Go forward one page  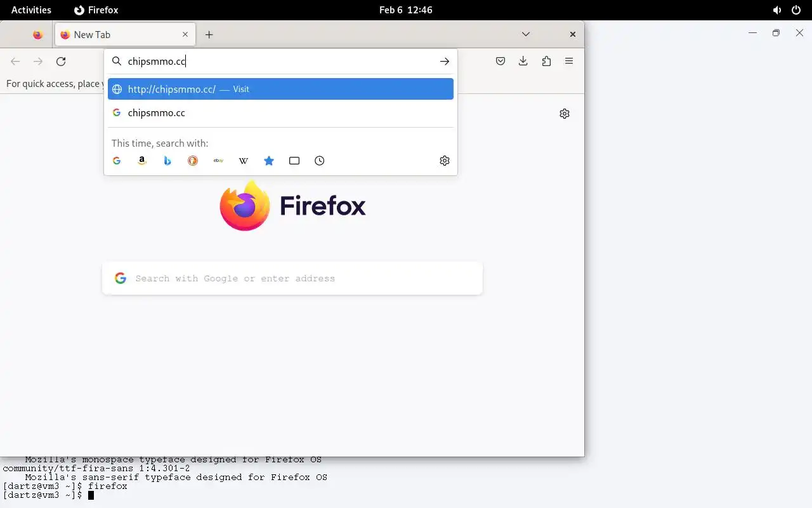[38, 62]
